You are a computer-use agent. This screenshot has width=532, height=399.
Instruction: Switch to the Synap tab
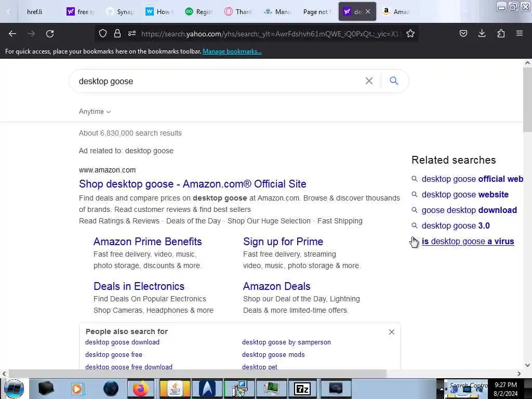pyautogui.click(x=120, y=12)
